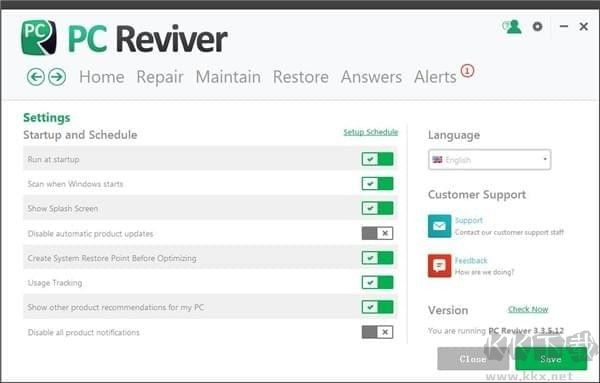Go to the Restore tab

[x=301, y=77]
